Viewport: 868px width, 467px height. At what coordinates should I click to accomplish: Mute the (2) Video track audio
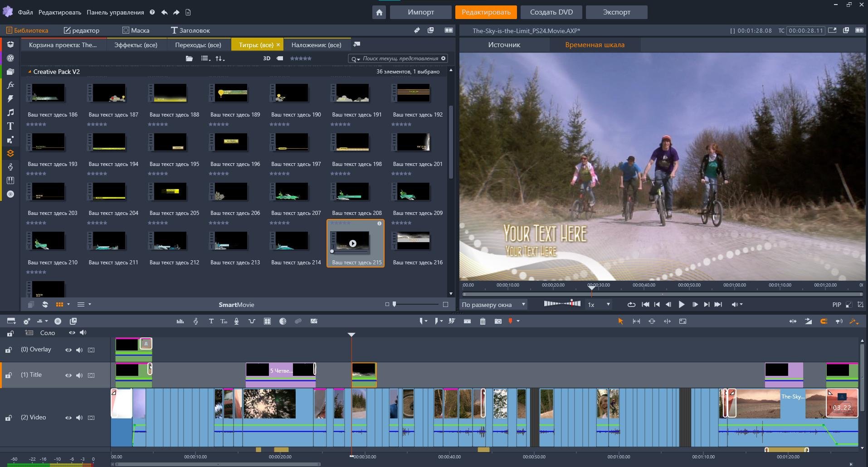click(x=79, y=418)
